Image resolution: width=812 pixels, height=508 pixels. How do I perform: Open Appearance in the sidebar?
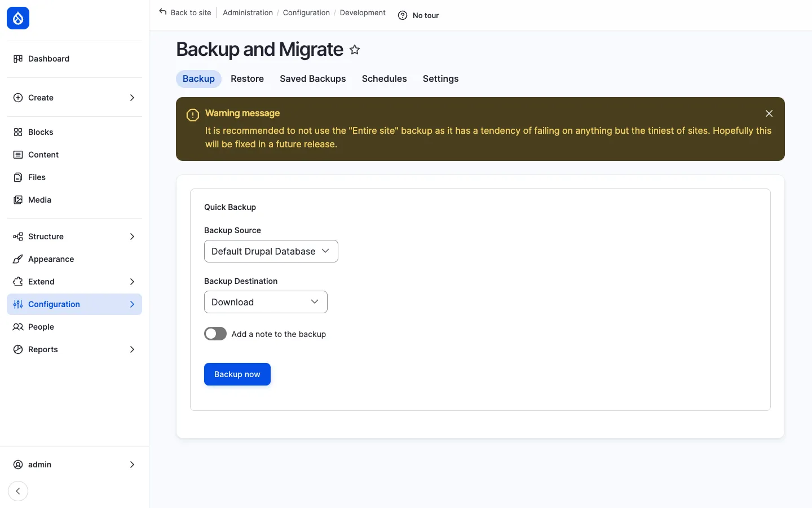[74, 259]
